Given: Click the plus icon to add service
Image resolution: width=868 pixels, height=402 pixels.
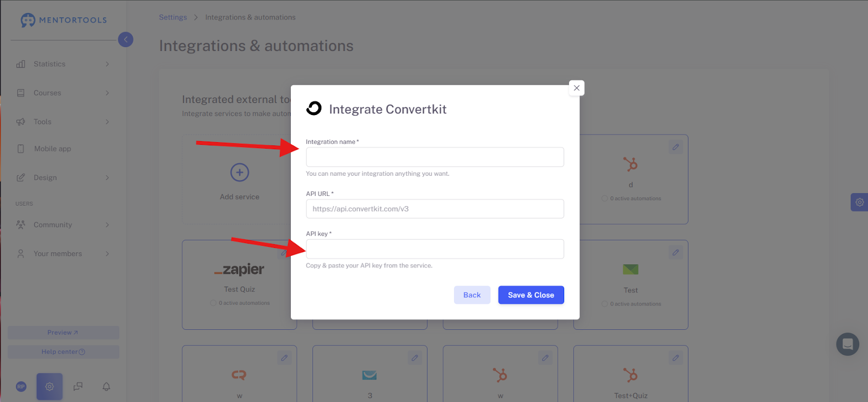Looking at the screenshot, I should pyautogui.click(x=240, y=173).
